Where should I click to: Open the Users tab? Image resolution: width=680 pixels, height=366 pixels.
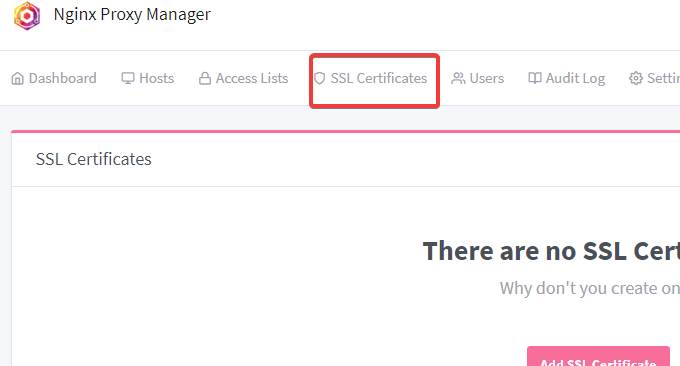477,78
